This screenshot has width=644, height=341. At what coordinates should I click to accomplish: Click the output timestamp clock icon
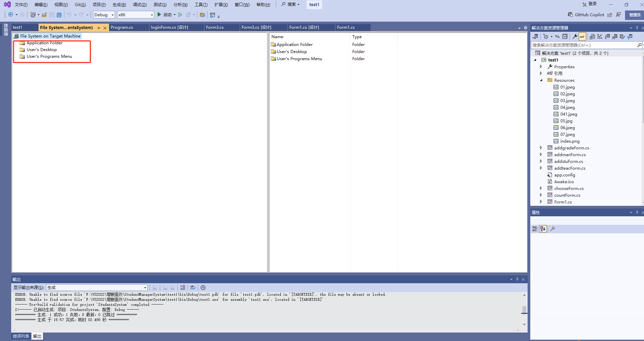point(203,288)
